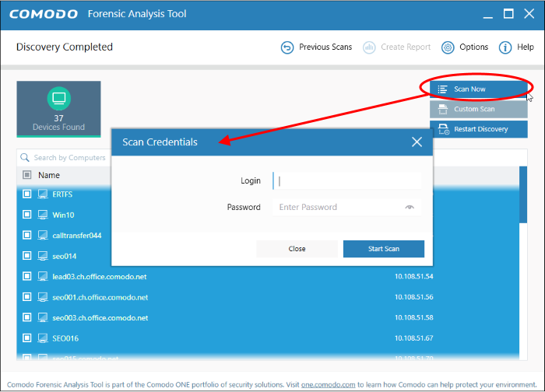
Task: Toggle the seo001.ch.office.comodo.net checkbox
Action: click(x=26, y=297)
